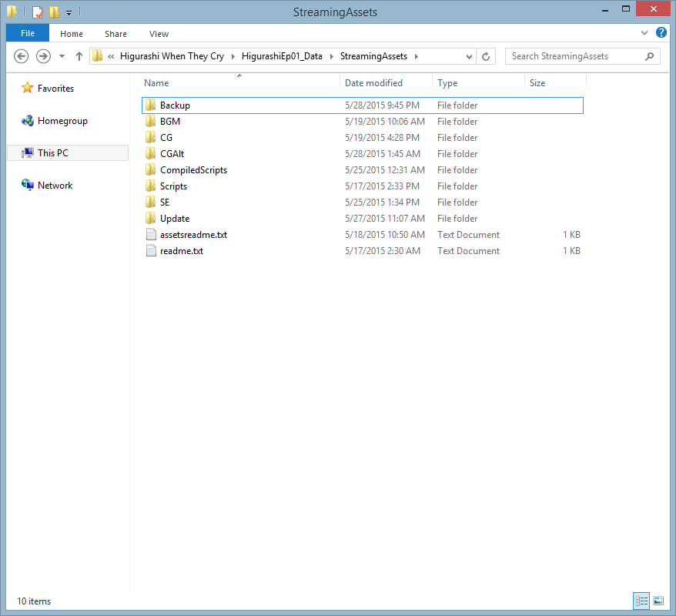This screenshot has width=676, height=616.
Task: Switch to Large icons view in status bar
Action: point(658,601)
